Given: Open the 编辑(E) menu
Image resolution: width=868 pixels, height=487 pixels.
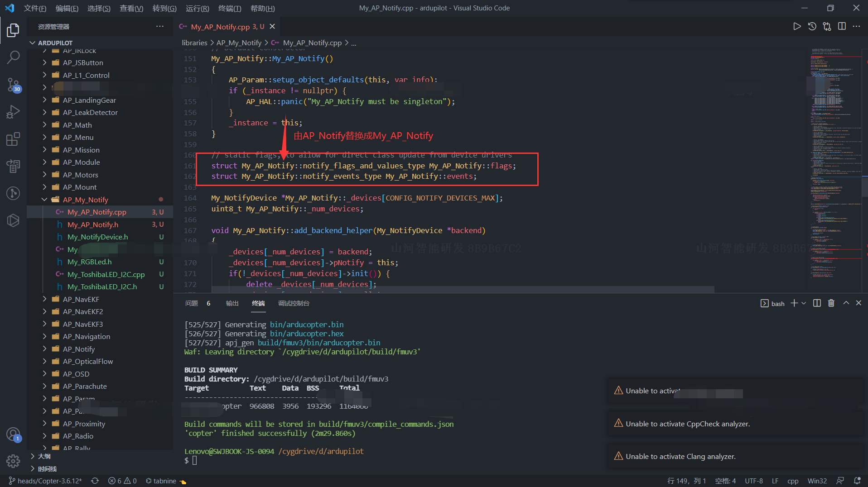Looking at the screenshot, I should point(67,8).
